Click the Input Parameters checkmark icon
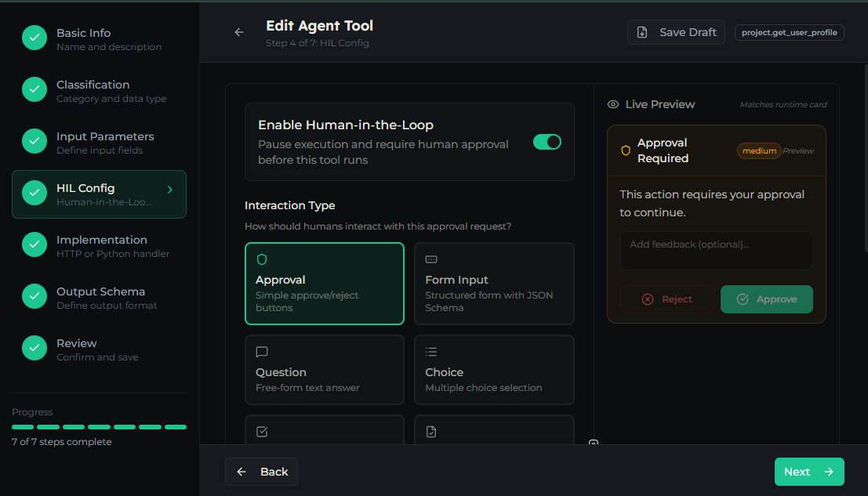The image size is (868, 496). (35, 141)
